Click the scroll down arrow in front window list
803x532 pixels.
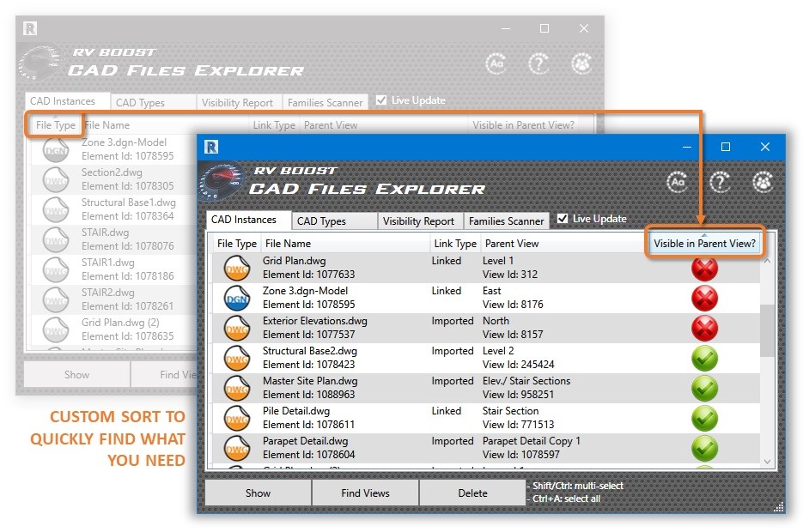(x=767, y=462)
